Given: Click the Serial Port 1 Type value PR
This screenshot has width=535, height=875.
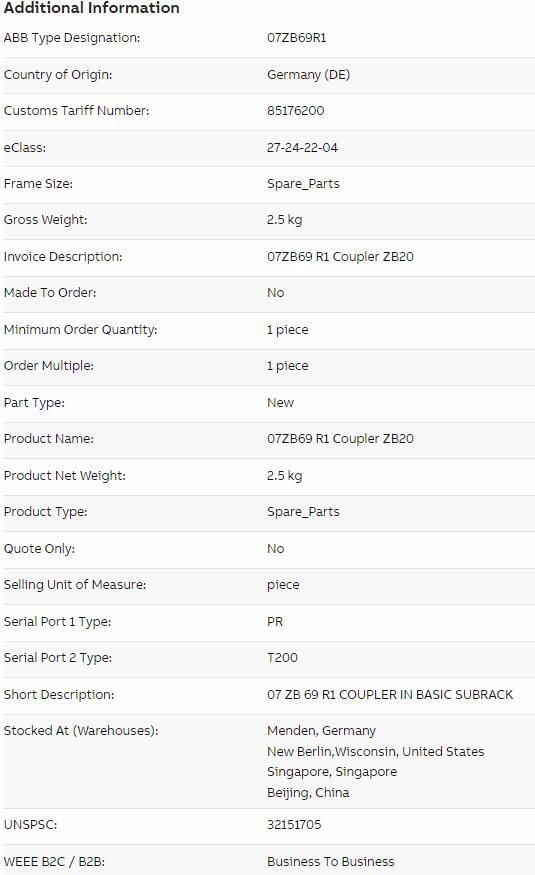Looking at the screenshot, I should pos(274,622).
